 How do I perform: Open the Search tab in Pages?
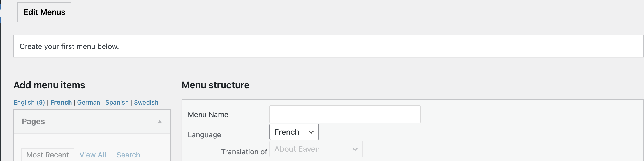coord(128,155)
